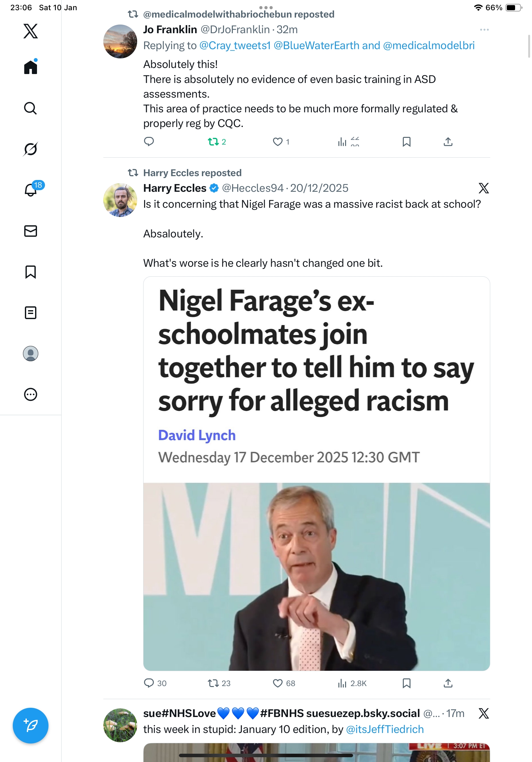Open the Notifications bell with 18 badge
This screenshot has height=762, width=532.
pos(31,190)
